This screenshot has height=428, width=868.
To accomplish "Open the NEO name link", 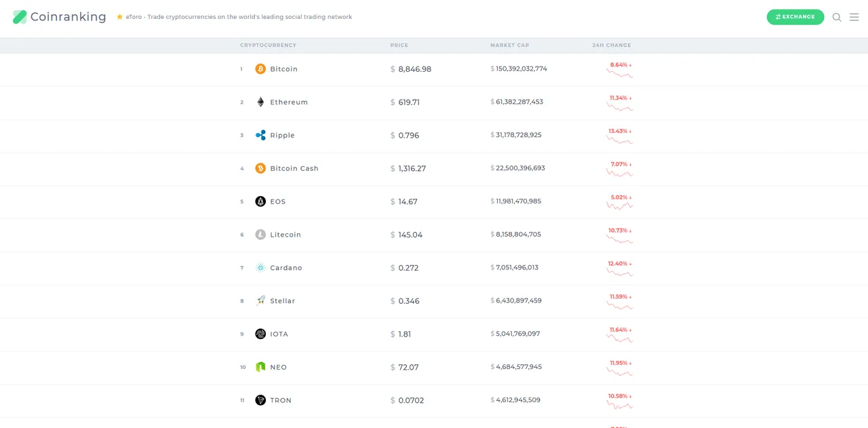I will pos(279,367).
